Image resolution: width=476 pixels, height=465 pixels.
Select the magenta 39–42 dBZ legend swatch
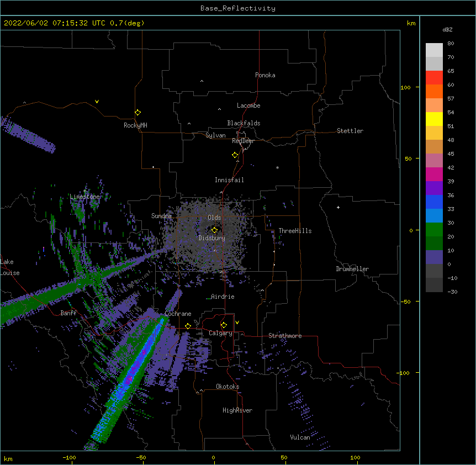434,174
